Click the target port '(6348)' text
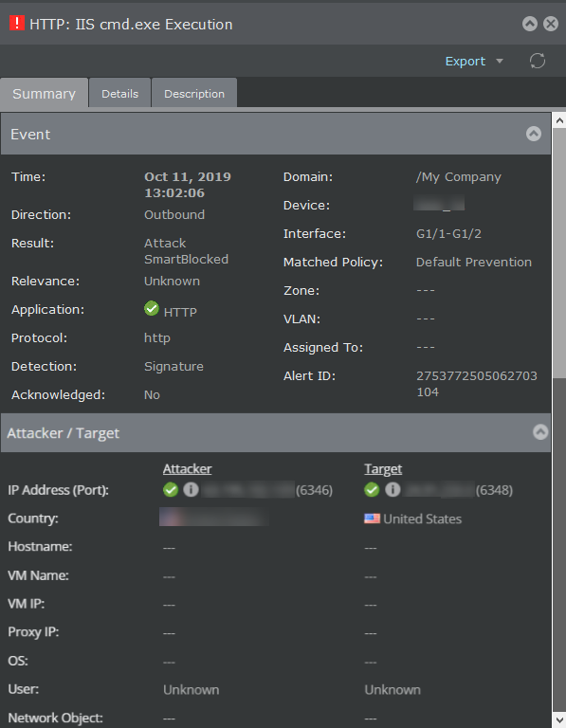 494,490
